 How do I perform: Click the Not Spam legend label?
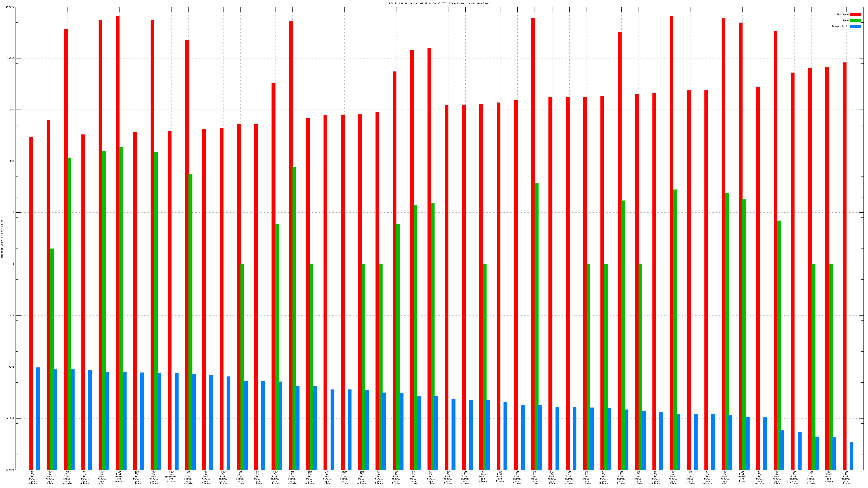tap(843, 14)
